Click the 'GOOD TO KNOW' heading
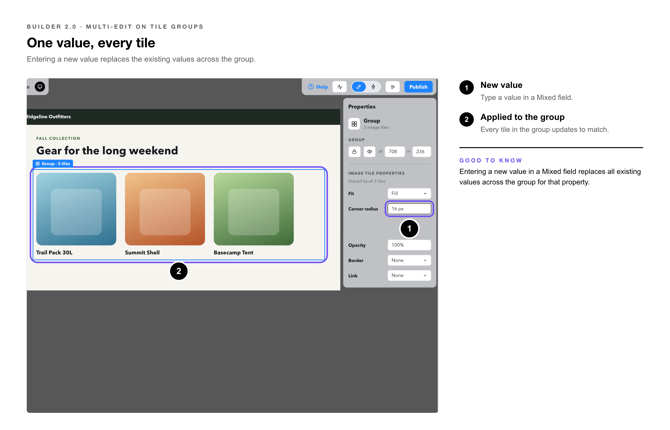This screenshot has width=670, height=430. tap(491, 160)
